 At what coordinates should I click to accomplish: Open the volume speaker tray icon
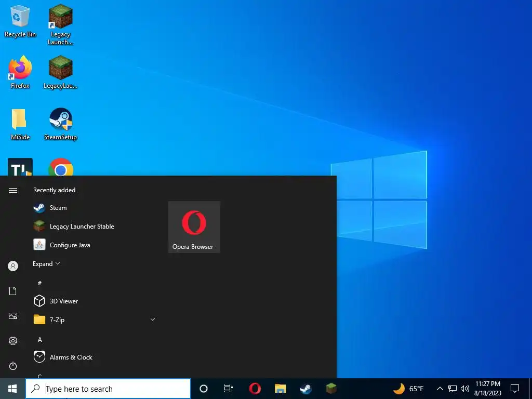pos(465,389)
